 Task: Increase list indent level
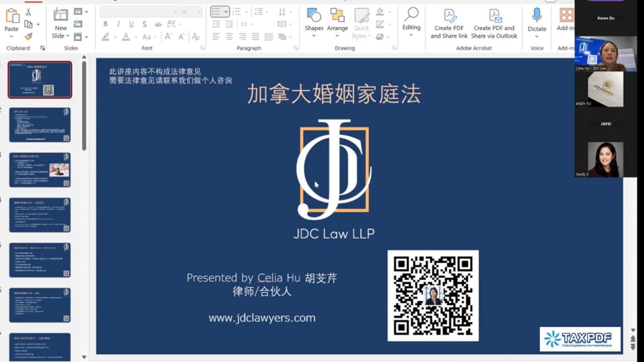pyautogui.click(x=229, y=24)
